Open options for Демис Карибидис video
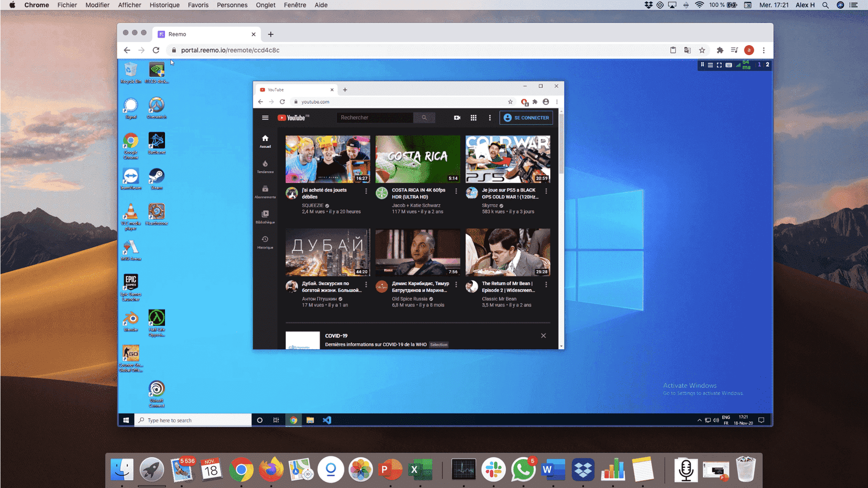The width and height of the screenshot is (868, 488). [x=456, y=285]
